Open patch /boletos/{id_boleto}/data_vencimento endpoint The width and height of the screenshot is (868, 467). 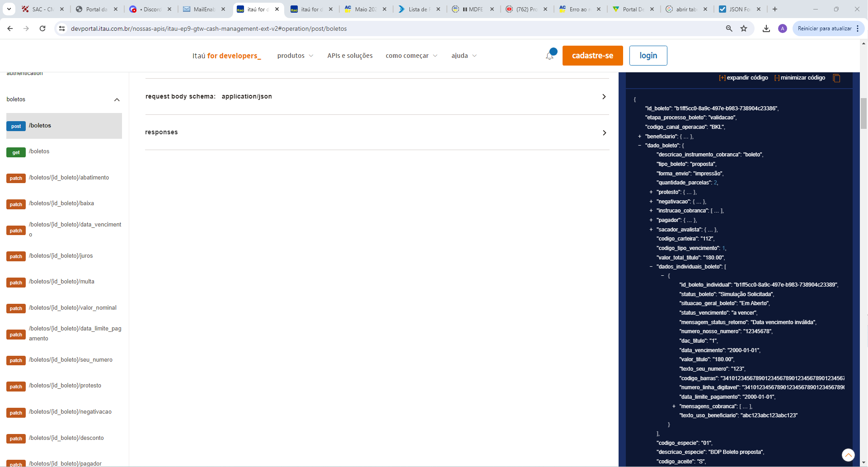click(64, 230)
